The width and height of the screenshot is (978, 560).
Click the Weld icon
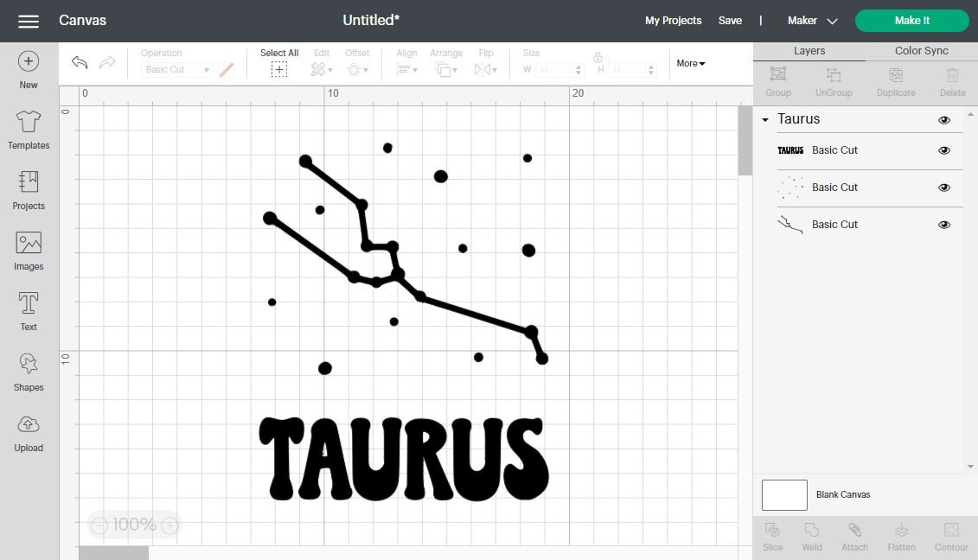[x=811, y=535]
